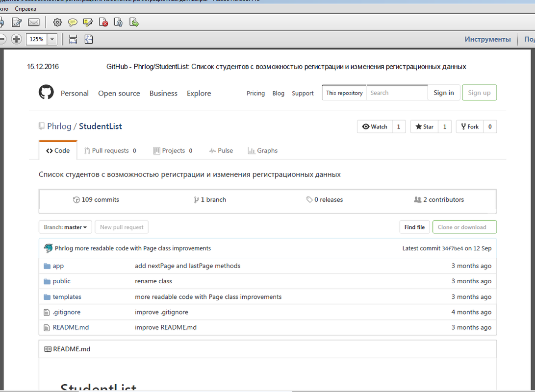
Task: Click the rotate page icon
Action: tap(118, 23)
